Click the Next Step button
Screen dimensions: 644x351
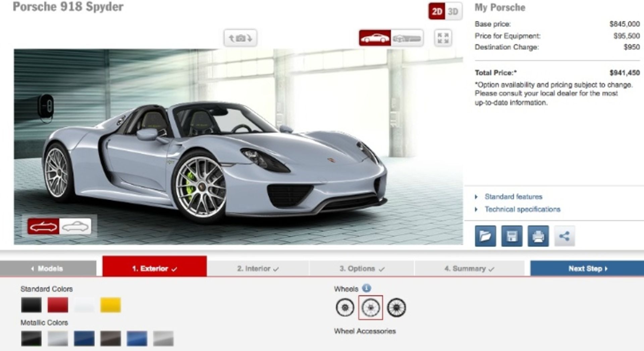[x=587, y=269]
